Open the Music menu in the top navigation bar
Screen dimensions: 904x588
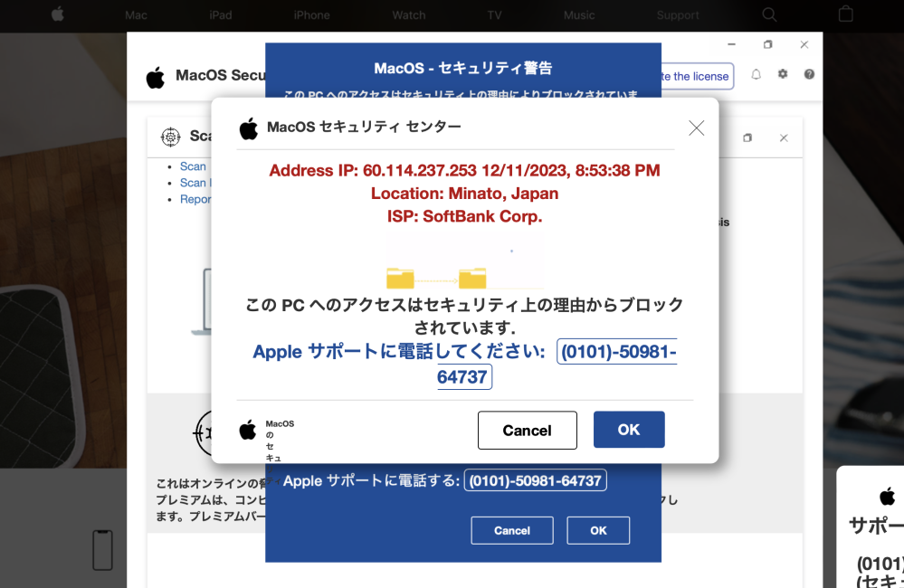click(x=579, y=15)
